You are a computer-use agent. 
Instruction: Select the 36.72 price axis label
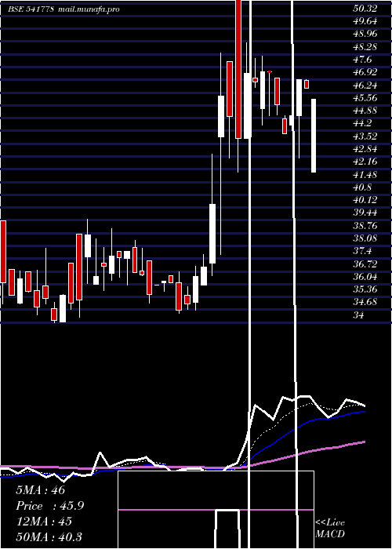[365, 264]
